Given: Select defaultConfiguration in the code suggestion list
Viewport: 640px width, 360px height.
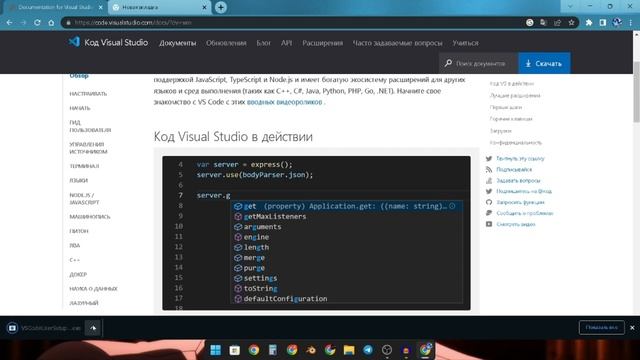Looking at the screenshot, I should (285, 299).
